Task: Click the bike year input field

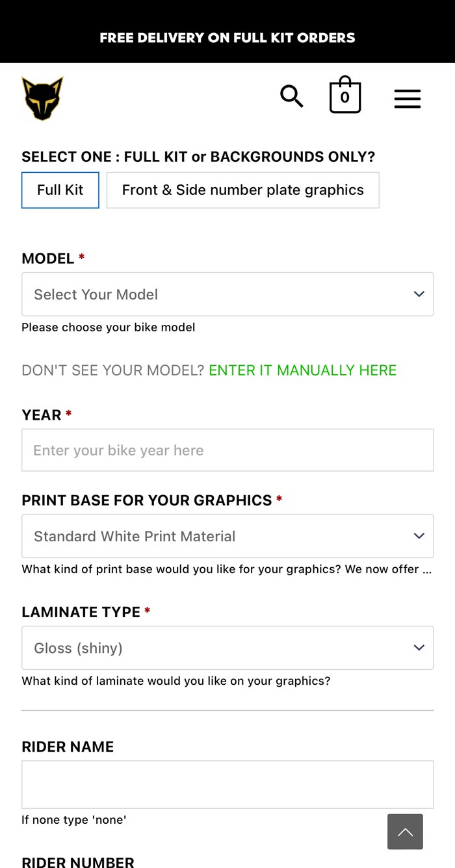Action: (227, 450)
